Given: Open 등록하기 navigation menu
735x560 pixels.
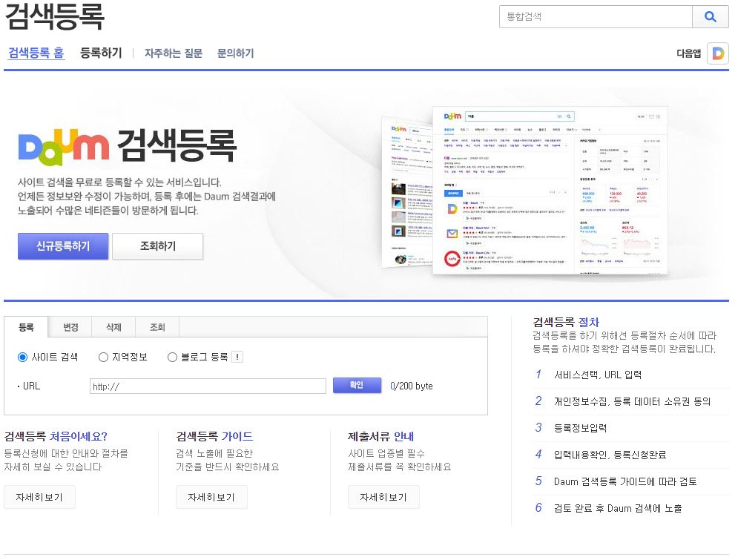Looking at the screenshot, I should click(x=101, y=53).
